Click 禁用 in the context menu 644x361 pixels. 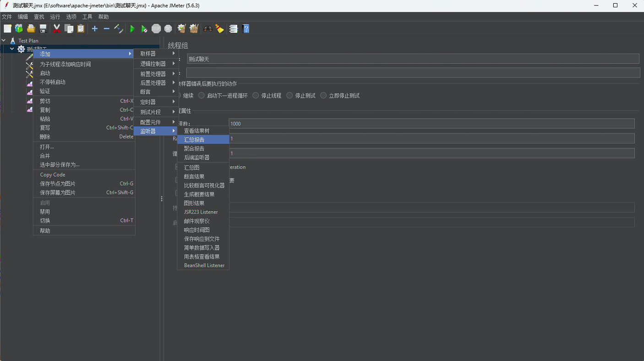[45, 212]
